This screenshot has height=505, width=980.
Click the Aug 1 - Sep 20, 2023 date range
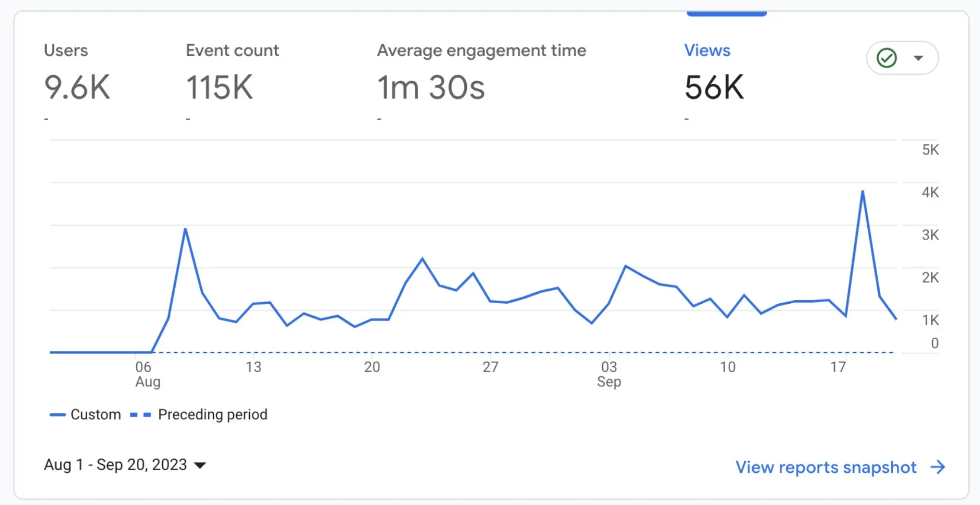pos(115,465)
